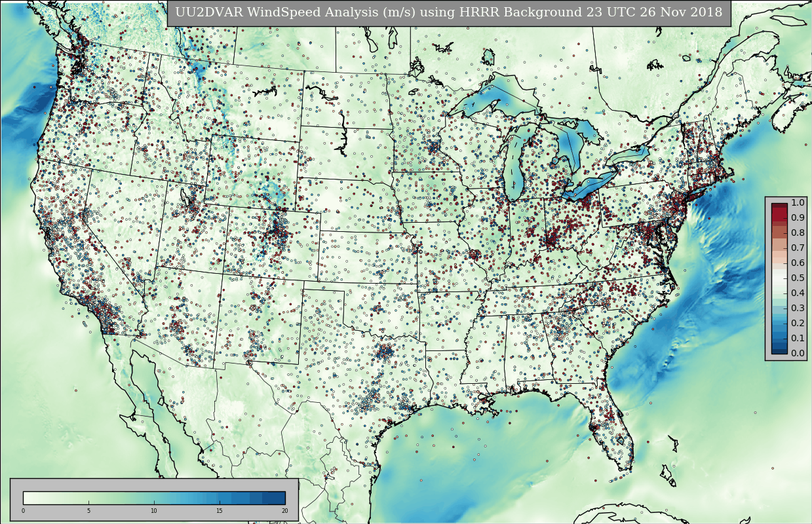Click the 0.3 label on the vertical colorbar
The width and height of the screenshot is (812, 524).
(798, 309)
